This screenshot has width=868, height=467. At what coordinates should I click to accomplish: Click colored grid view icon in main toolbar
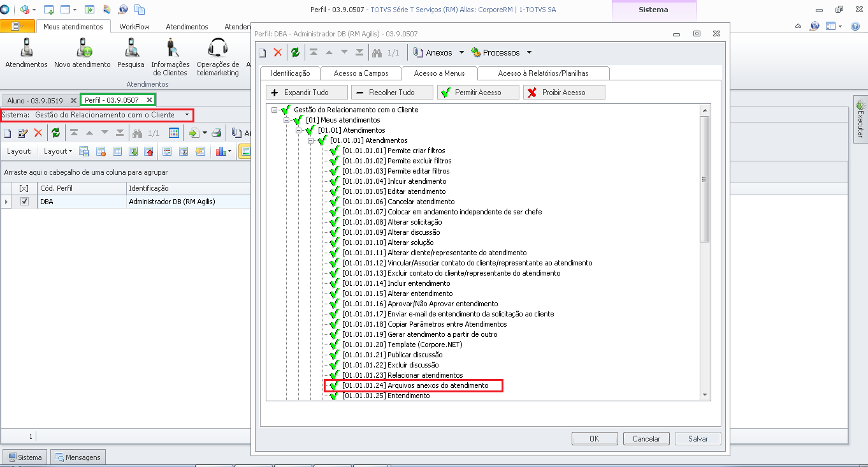coord(174,133)
